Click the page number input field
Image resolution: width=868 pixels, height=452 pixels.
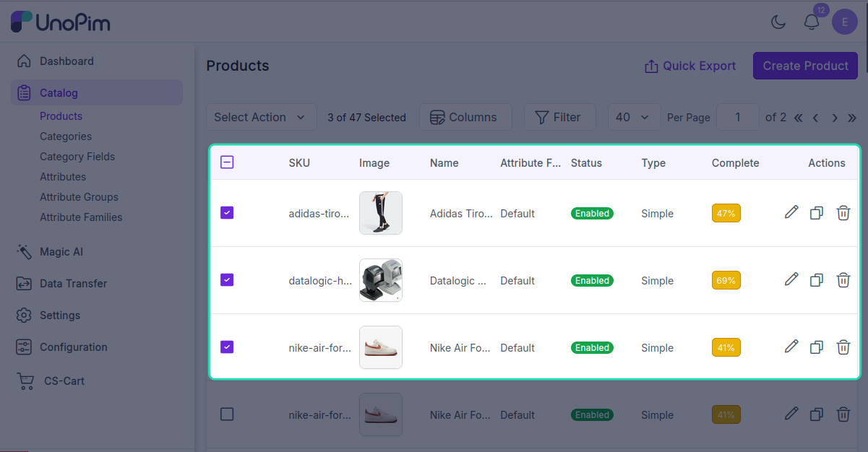pyautogui.click(x=738, y=117)
